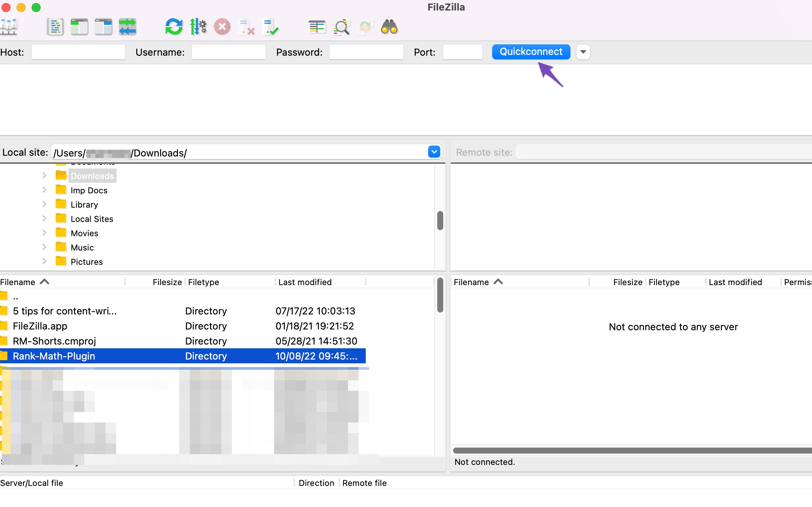Select Downloads in local tree
Screen dimensions: 812x507
point(92,176)
